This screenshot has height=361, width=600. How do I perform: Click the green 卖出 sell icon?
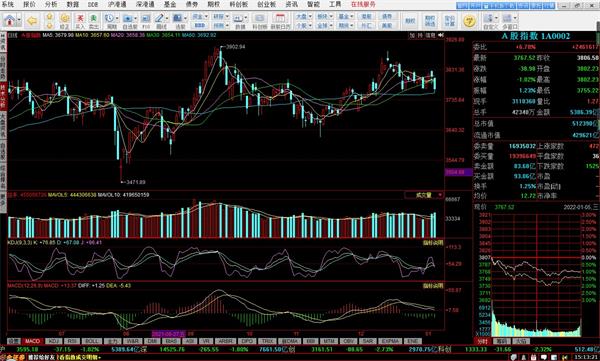point(93,21)
